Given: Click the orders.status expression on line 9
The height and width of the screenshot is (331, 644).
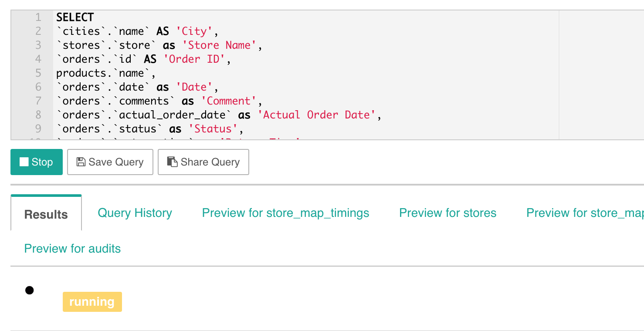Looking at the screenshot, I should [109, 128].
